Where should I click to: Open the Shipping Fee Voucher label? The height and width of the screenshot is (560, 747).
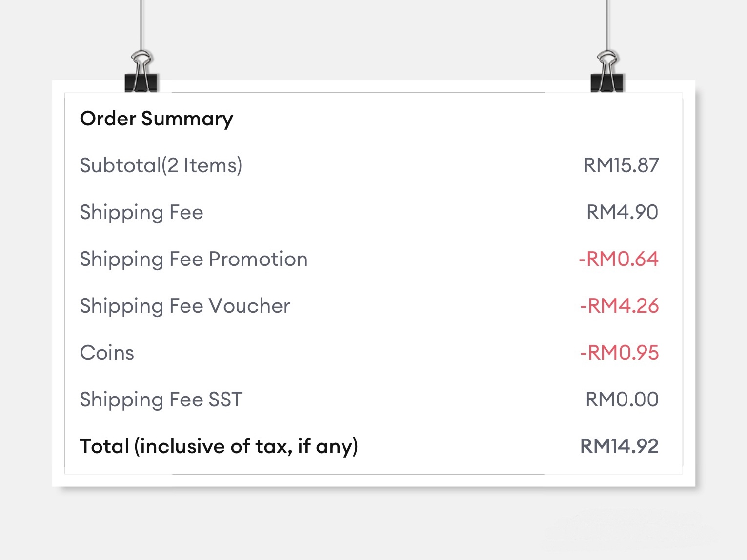tap(185, 306)
